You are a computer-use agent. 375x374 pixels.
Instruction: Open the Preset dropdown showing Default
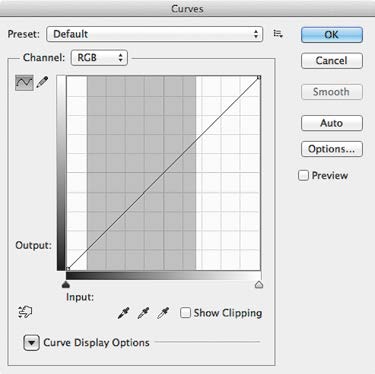point(155,34)
